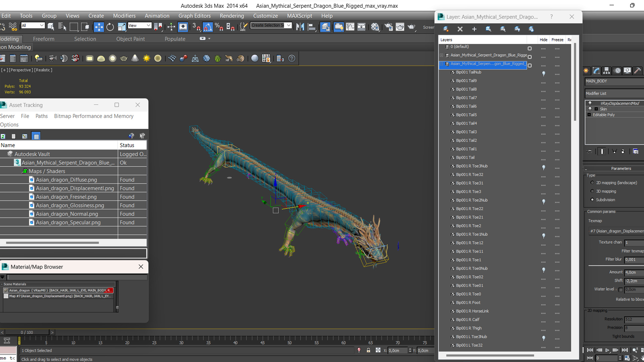Click Delete layer X icon in Layer dialog

tap(460, 29)
